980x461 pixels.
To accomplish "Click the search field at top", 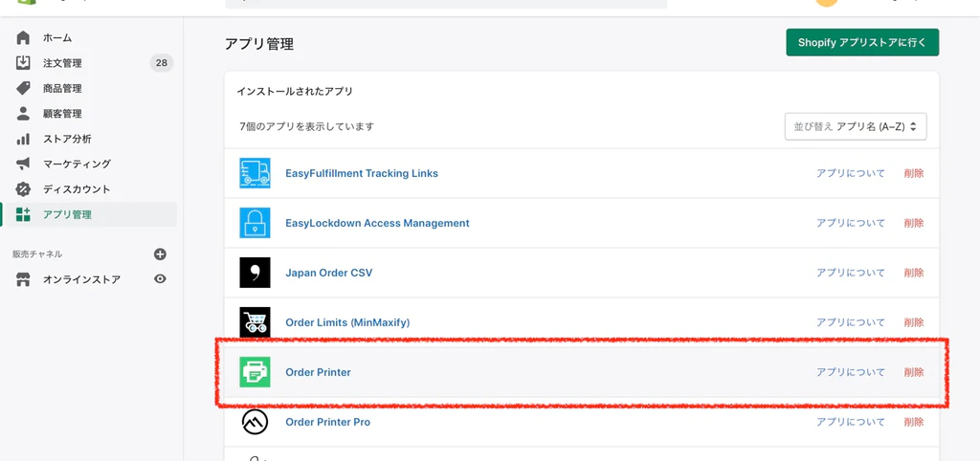I will click(445, 4).
